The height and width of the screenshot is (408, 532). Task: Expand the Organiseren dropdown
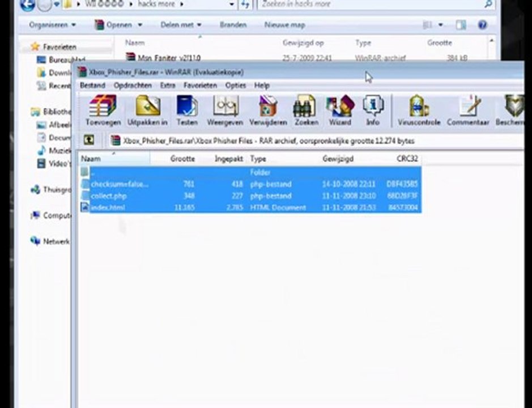tap(52, 25)
